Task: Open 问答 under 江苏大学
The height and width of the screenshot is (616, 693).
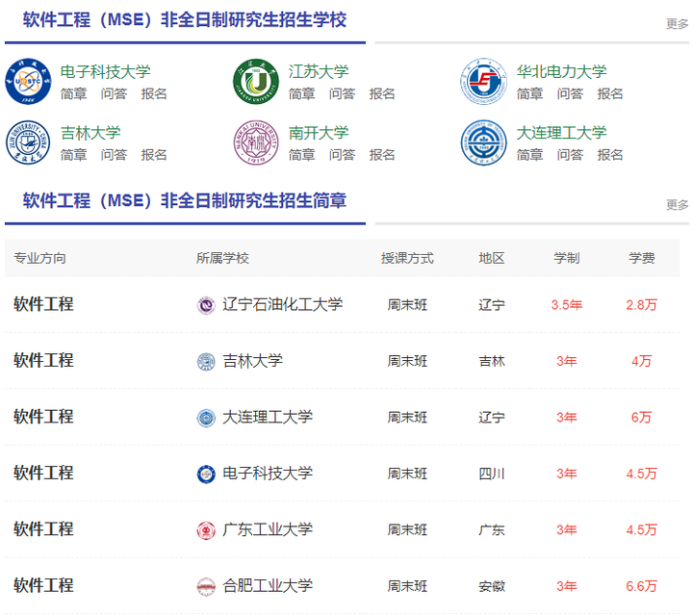Action: tap(342, 93)
